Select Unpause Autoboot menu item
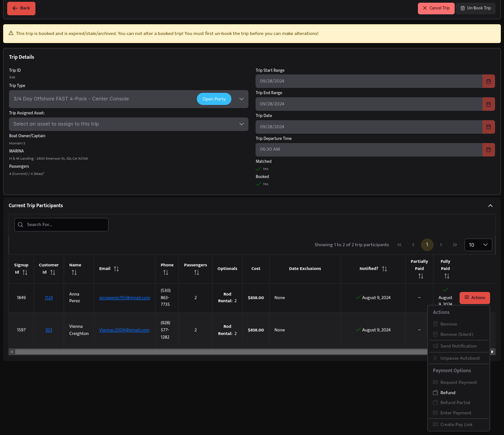Screen dimensions: 504x435 [x=459, y=358]
